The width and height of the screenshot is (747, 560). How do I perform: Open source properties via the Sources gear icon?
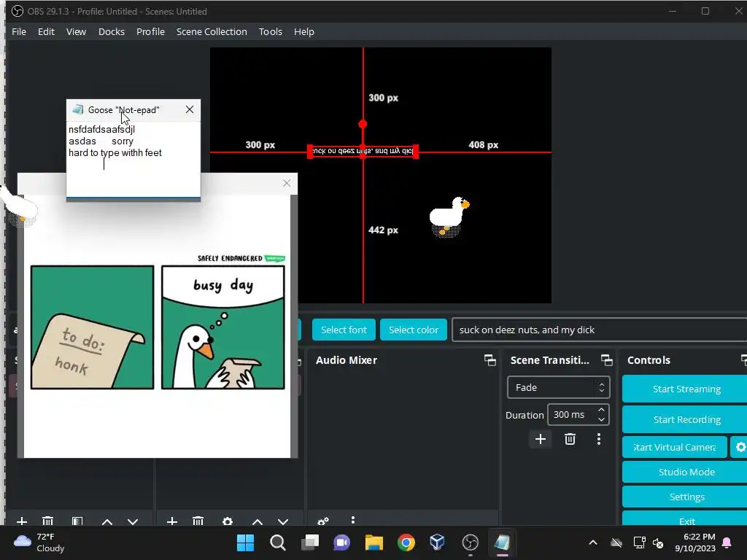(228, 521)
